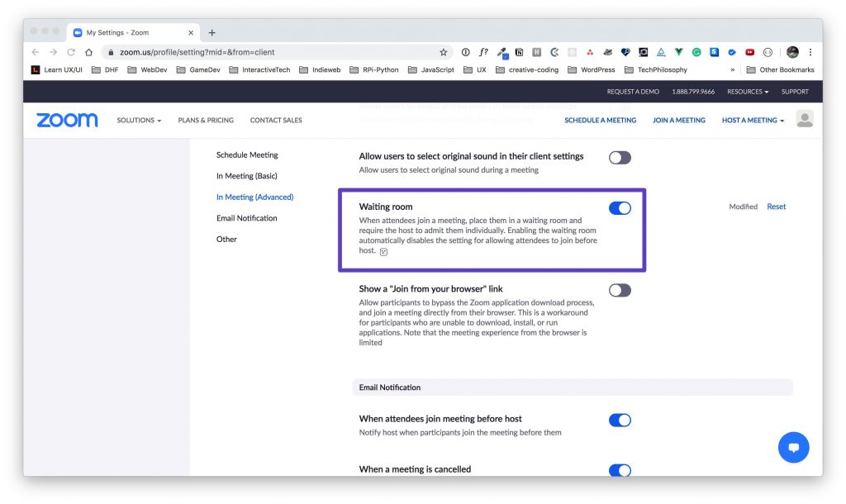This screenshot has width=846, height=504.
Task: Click Join a Meeting link
Action: 679,120
